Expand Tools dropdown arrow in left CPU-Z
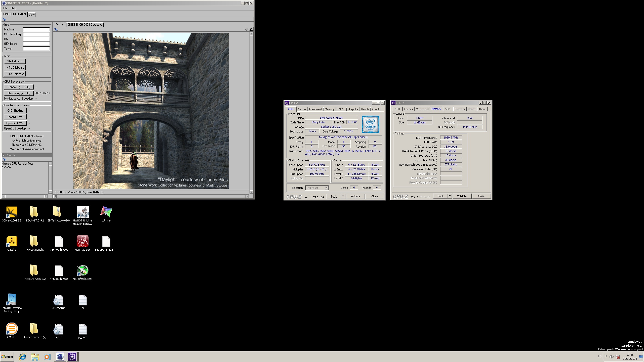644x362 pixels. (343, 196)
